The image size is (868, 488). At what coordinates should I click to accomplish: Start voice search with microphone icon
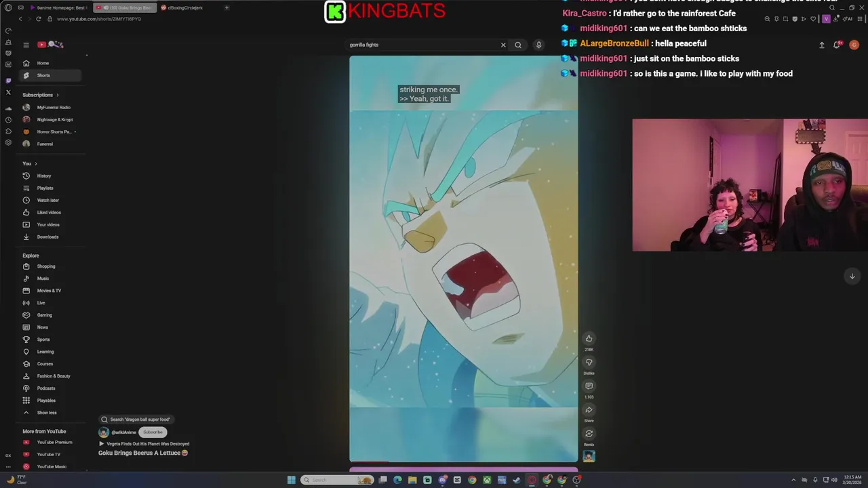click(538, 45)
